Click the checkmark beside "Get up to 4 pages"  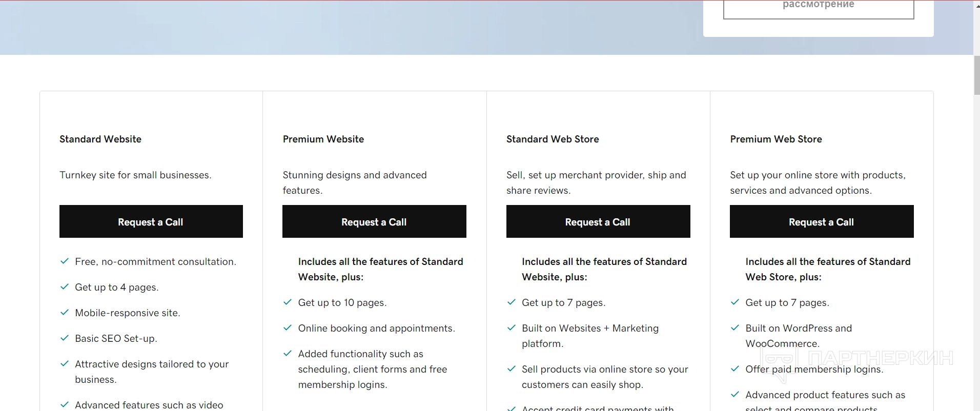click(65, 287)
